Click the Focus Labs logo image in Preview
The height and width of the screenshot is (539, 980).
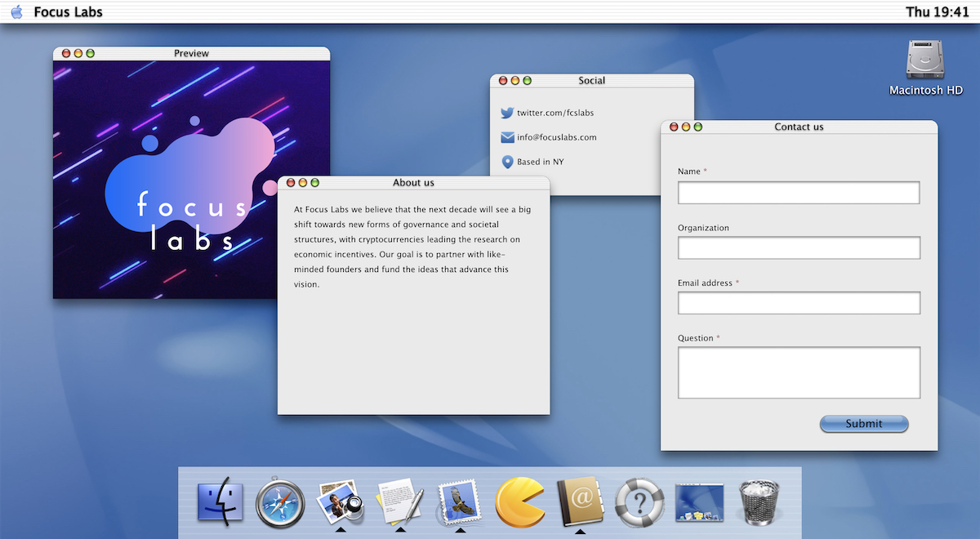192,180
